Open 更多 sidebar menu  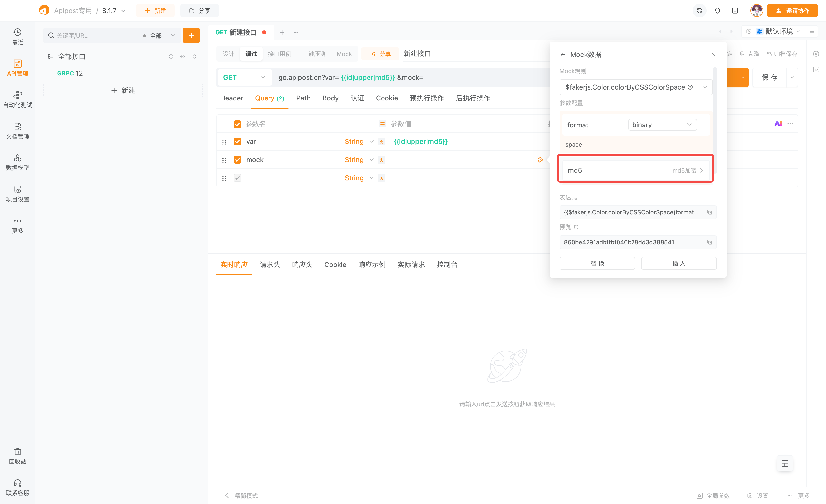point(17,225)
